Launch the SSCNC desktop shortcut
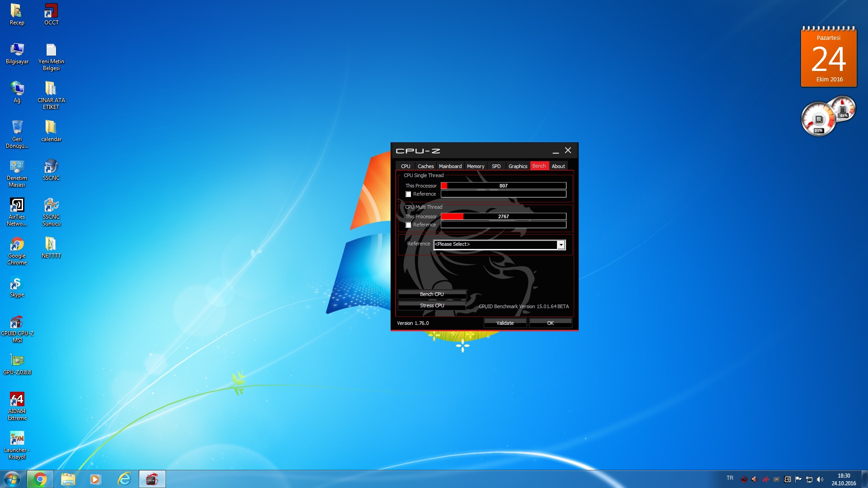Screen dimensions: 868x488 pyautogui.click(x=51, y=170)
